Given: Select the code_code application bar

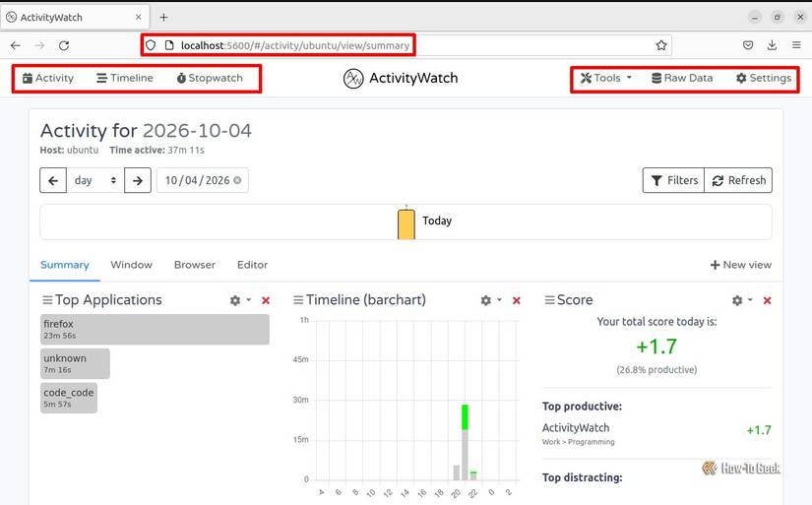Looking at the screenshot, I should [x=69, y=398].
